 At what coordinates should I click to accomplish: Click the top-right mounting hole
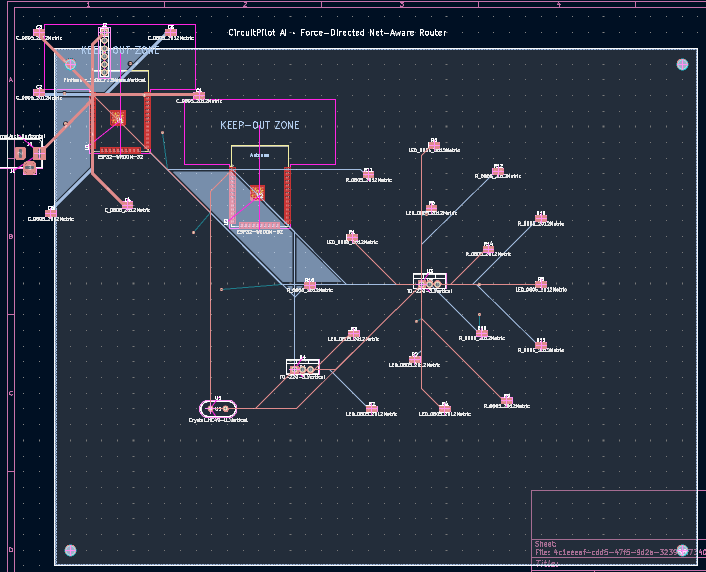(x=682, y=64)
